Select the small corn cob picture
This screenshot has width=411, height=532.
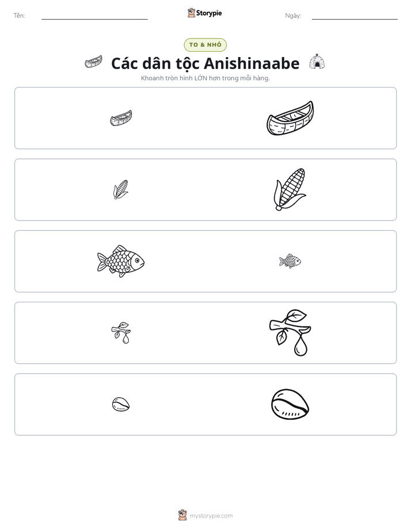pyautogui.click(x=121, y=189)
